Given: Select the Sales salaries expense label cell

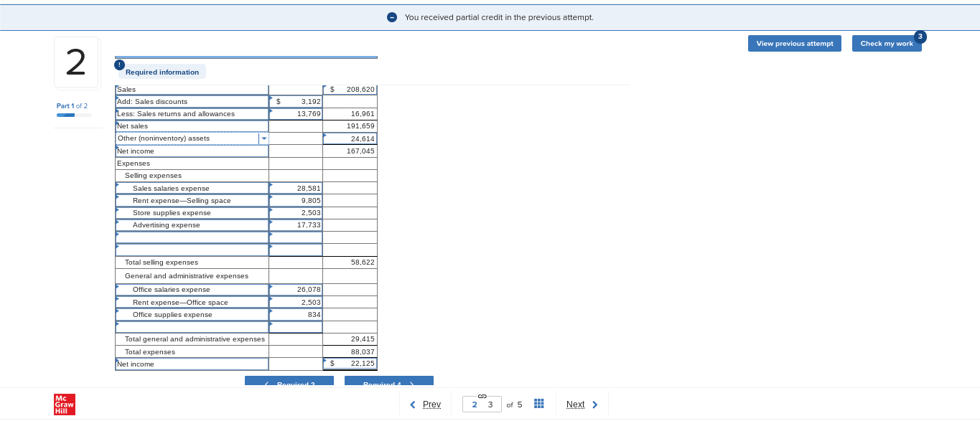Looking at the screenshot, I should point(192,189).
